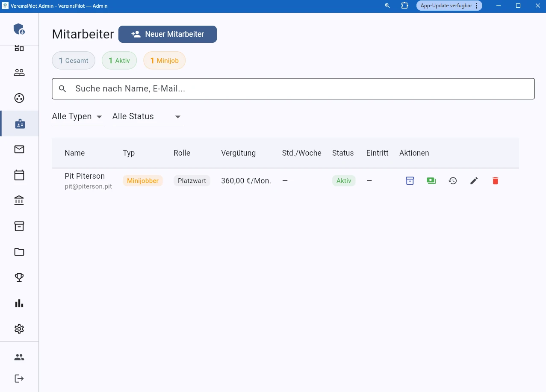Open the trophy icon in the sidebar
The height and width of the screenshot is (392, 546).
click(x=19, y=277)
